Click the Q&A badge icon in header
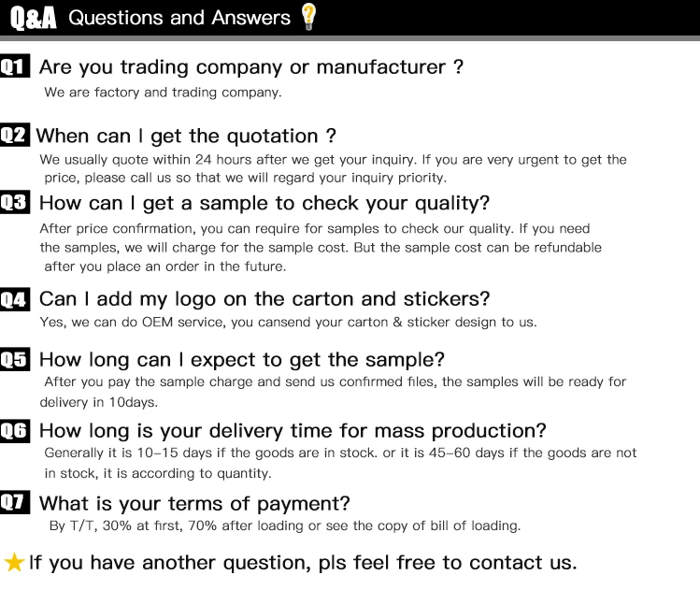Screen dimensions: 700x590 point(34,18)
